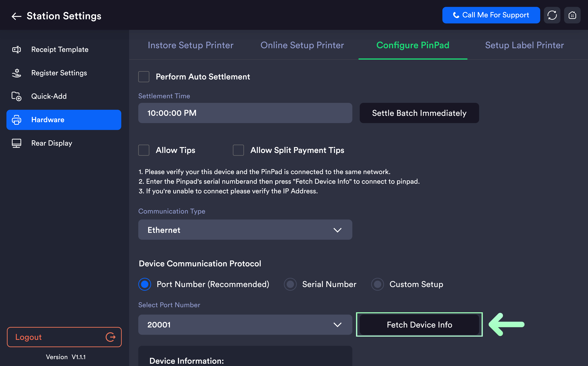Tick the Allow Split Payment Tips checkbox
Image resolution: width=588 pixels, height=366 pixels.
point(238,150)
